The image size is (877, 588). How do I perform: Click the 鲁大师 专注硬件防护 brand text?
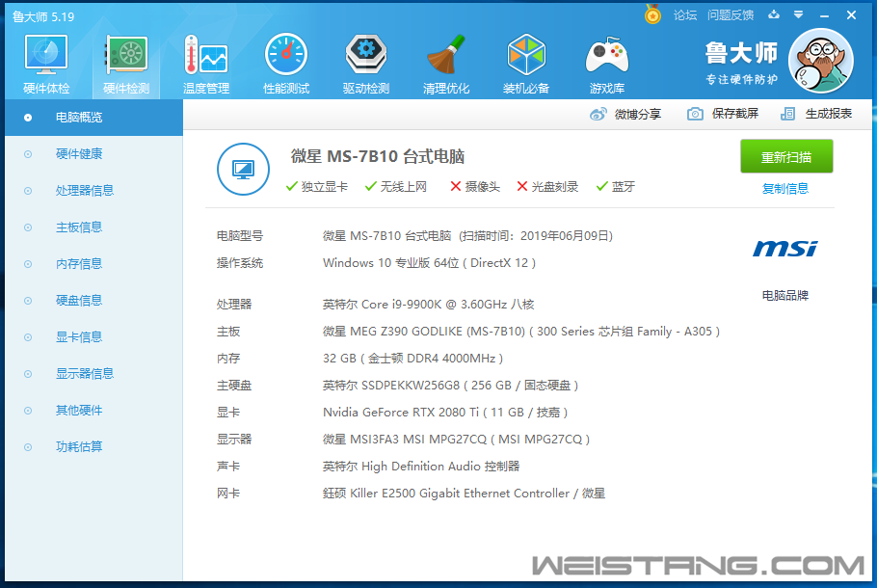click(x=741, y=63)
